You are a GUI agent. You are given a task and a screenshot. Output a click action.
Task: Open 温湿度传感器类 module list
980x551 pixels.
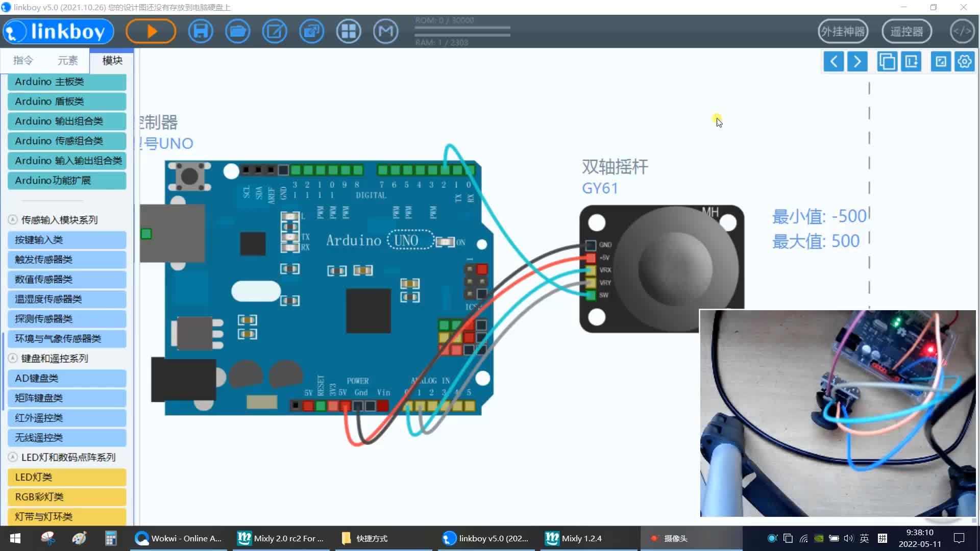[67, 299]
